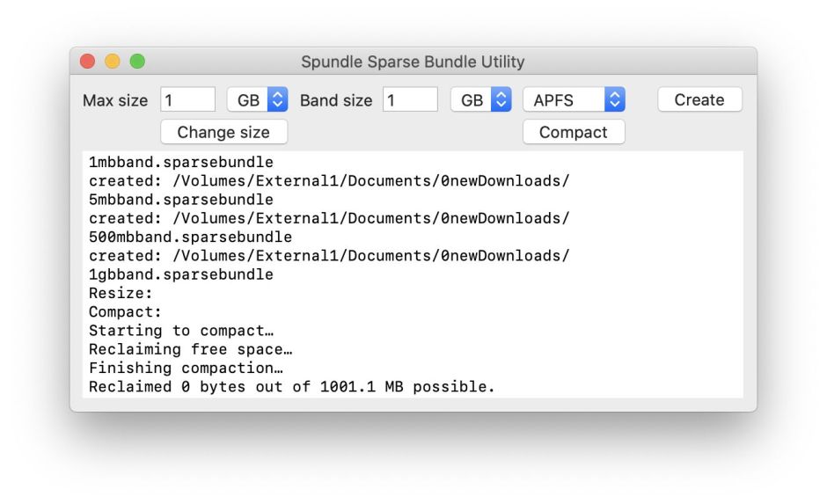Close the Spundle window with red button

88,62
